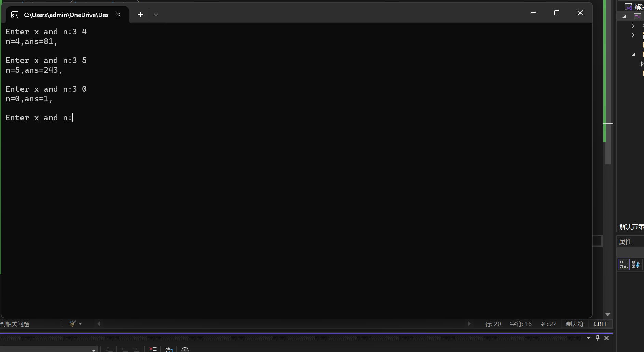Click the '行: 20' line indicator

493,324
